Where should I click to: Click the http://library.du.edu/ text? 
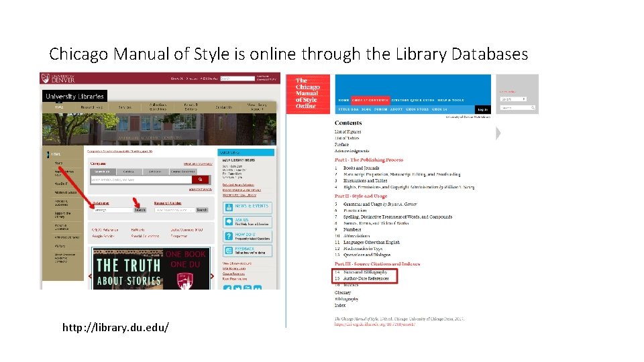(116, 328)
